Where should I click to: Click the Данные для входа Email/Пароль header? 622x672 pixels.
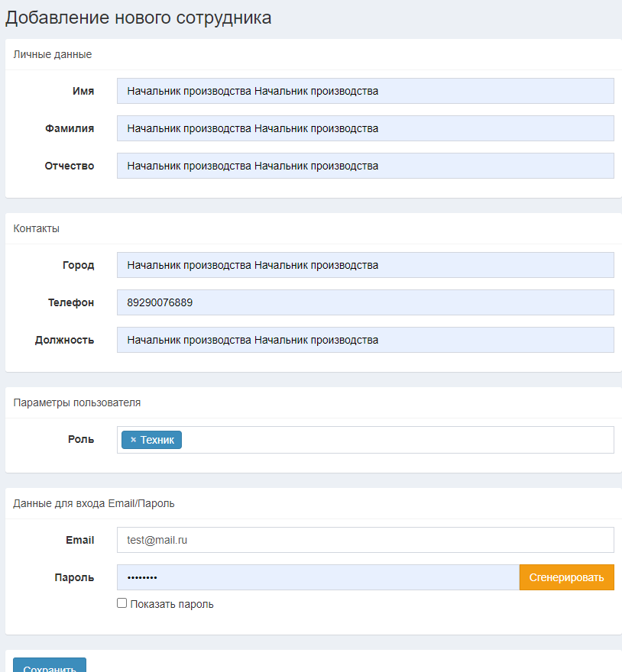[x=94, y=503]
